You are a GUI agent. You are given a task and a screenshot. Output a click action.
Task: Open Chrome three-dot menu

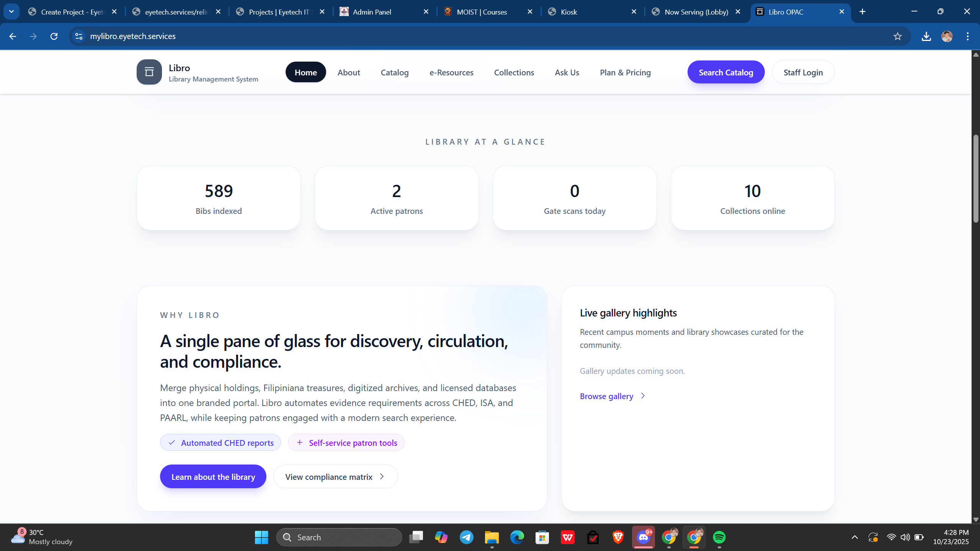[x=967, y=36]
